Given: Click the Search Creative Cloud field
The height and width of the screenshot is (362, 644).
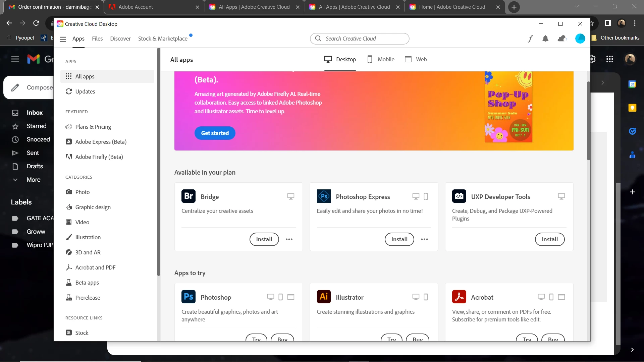Looking at the screenshot, I should coord(360,39).
